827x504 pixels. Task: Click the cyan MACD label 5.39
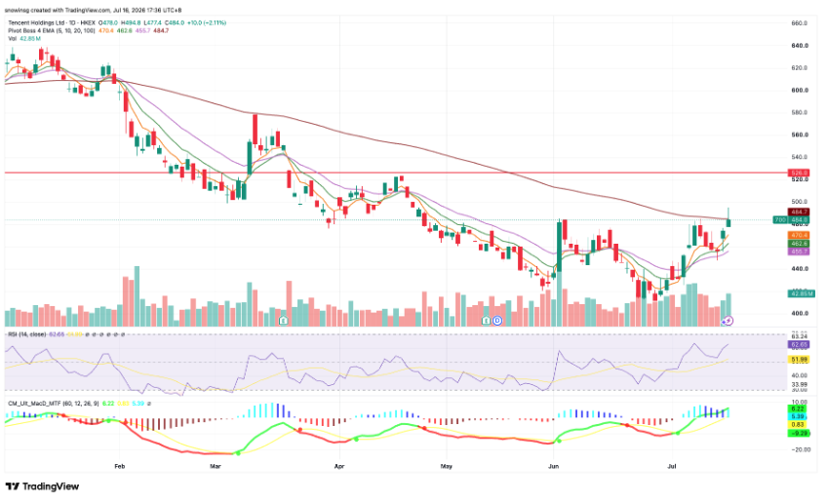click(799, 416)
